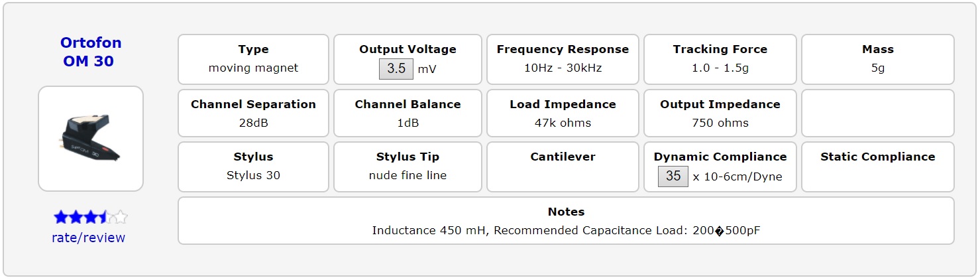Select the Stylus Tip nude fine line cell
980x280 pixels.
[x=408, y=167]
